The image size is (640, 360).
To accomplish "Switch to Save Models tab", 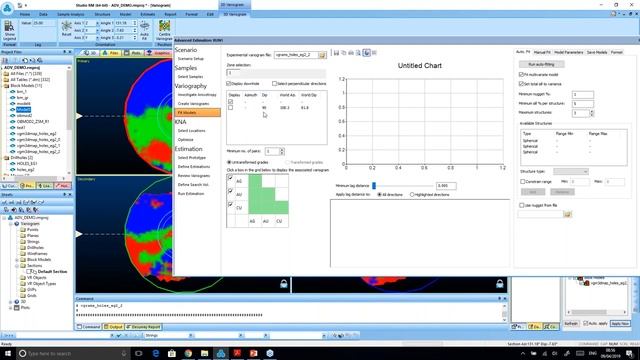I will (x=597, y=52).
